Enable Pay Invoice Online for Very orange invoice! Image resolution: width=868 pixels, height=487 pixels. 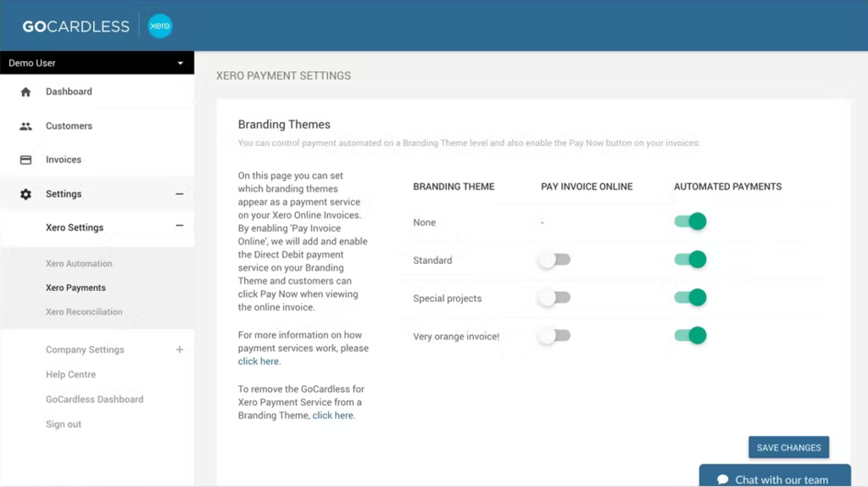pos(554,336)
